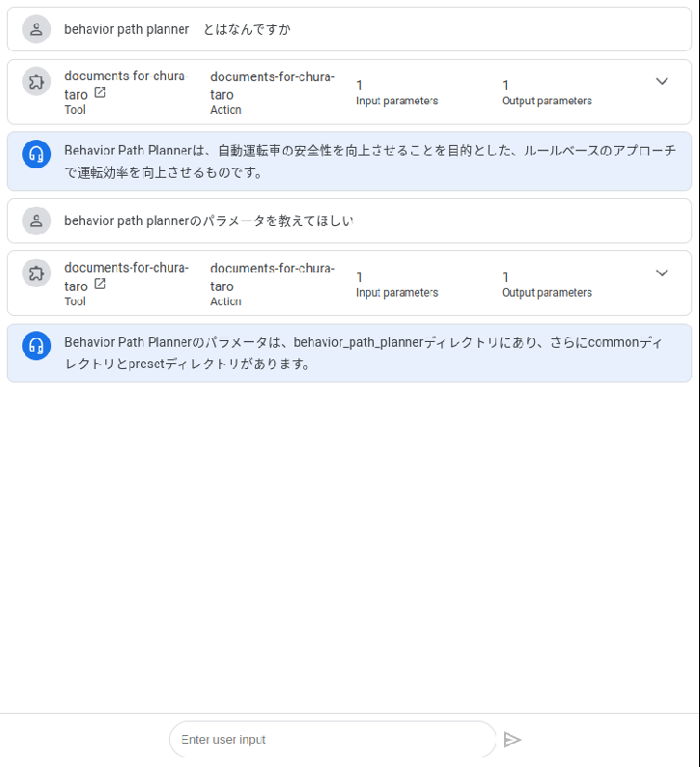Viewport: 700px width, 767px height.
Task: Open external link icon in second tool card
Action: pyautogui.click(x=99, y=284)
